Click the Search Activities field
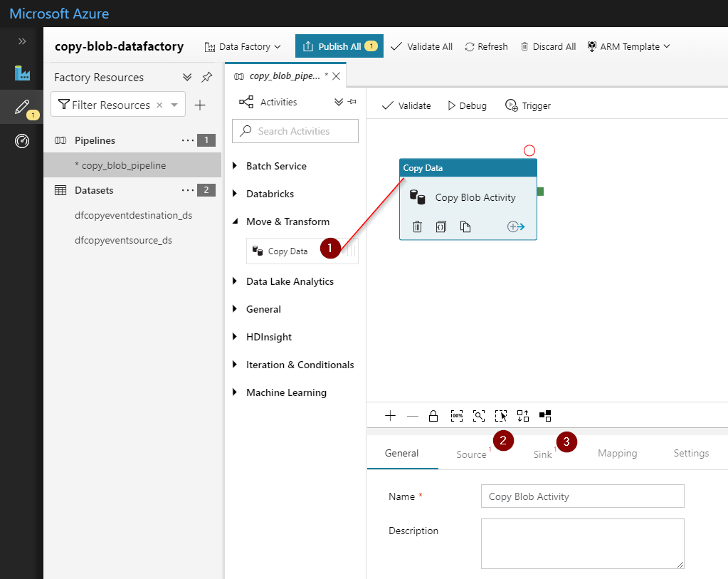This screenshot has width=728, height=579. pos(295,131)
